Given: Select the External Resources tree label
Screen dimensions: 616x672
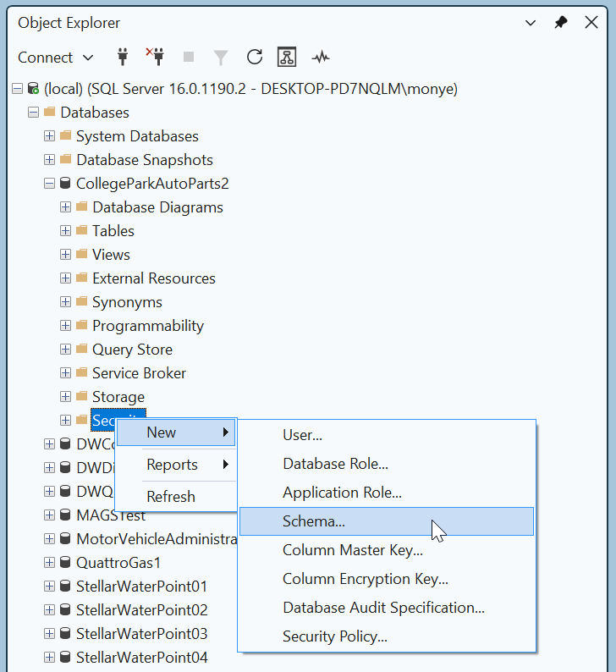Looking at the screenshot, I should [154, 278].
